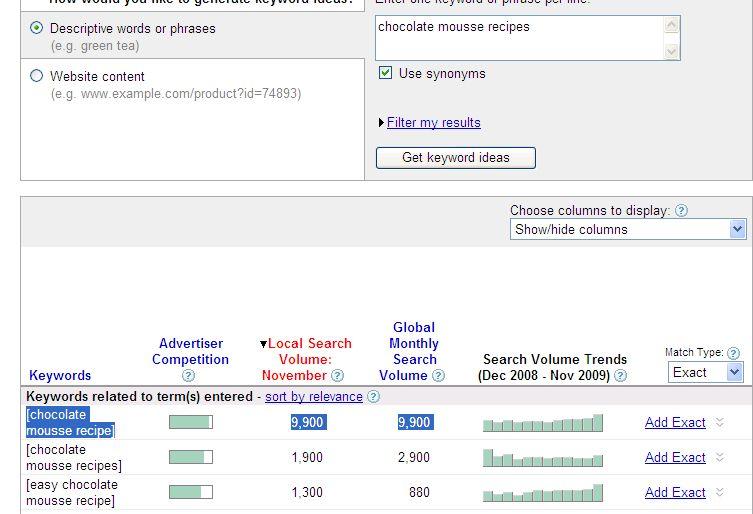Click competition bar for chocolate mousse recipes row
753x514 pixels.
(x=191, y=457)
